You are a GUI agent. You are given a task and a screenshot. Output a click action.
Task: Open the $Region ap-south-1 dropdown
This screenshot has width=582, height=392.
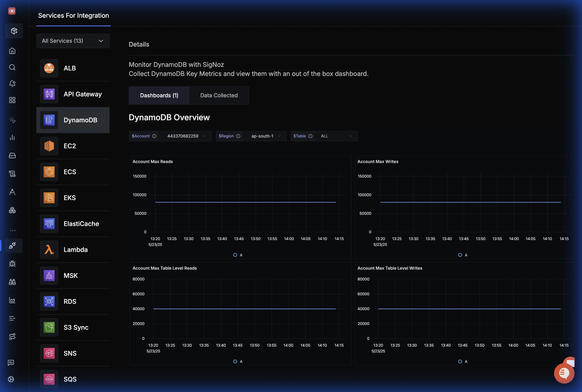coord(264,136)
